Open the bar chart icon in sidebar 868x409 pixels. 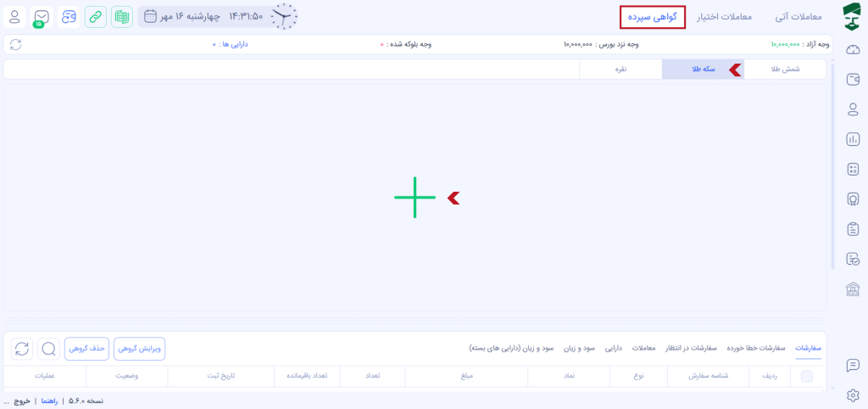[x=853, y=139]
